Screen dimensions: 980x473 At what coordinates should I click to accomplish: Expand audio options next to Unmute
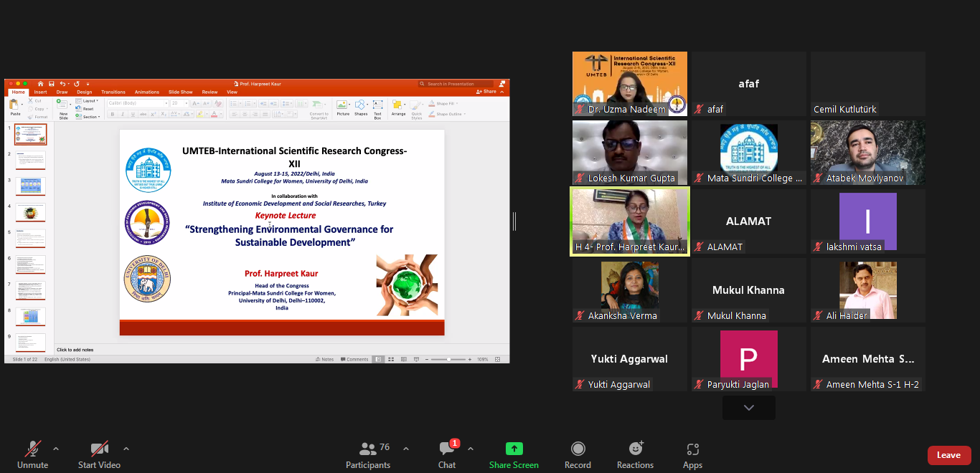(x=56, y=449)
